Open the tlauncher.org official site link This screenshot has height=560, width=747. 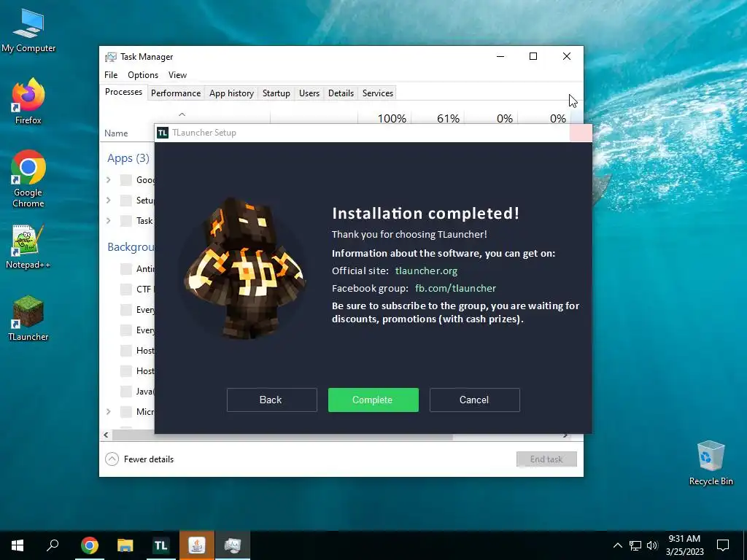[x=426, y=271]
